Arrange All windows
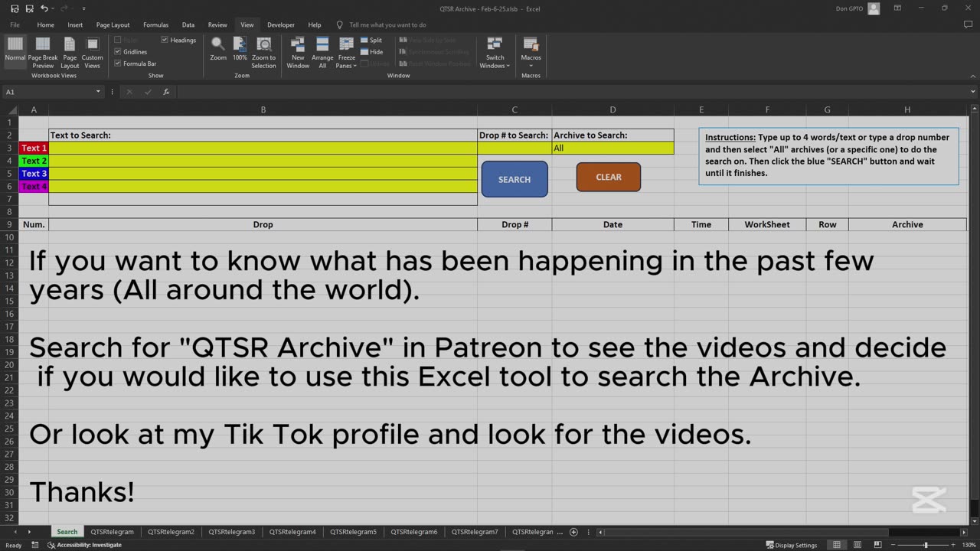This screenshot has width=980, height=551. point(322,52)
